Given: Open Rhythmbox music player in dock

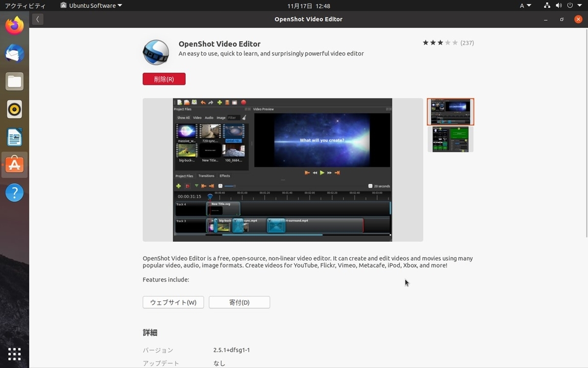Looking at the screenshot, I should [x=14, y=109].
